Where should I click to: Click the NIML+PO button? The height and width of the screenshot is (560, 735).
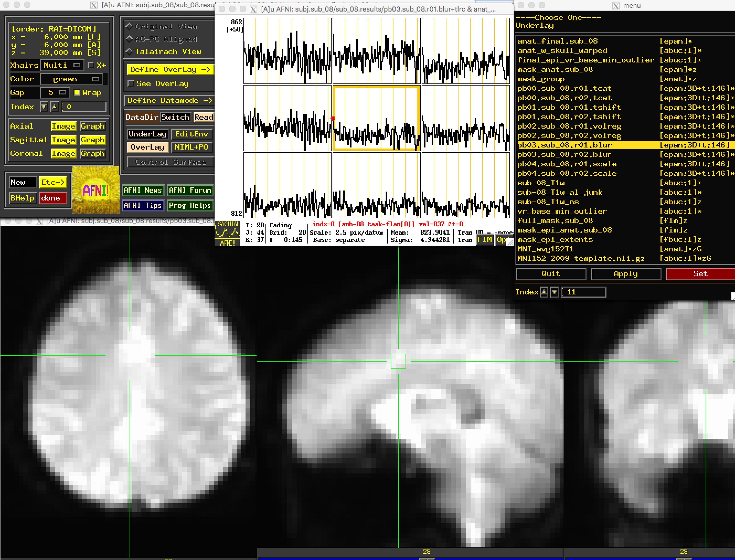(x=191, y=147)
